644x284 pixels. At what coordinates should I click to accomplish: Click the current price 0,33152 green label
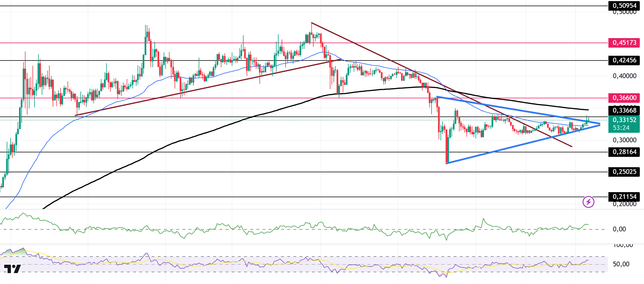click(x=624, y=120)
